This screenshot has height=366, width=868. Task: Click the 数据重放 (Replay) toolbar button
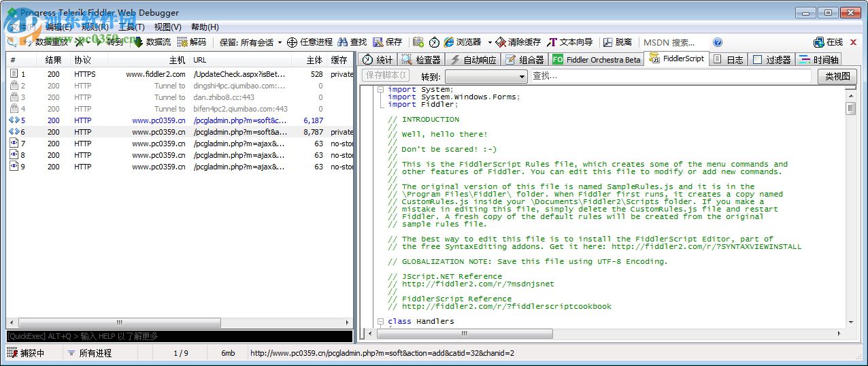[x=46, y=42]
